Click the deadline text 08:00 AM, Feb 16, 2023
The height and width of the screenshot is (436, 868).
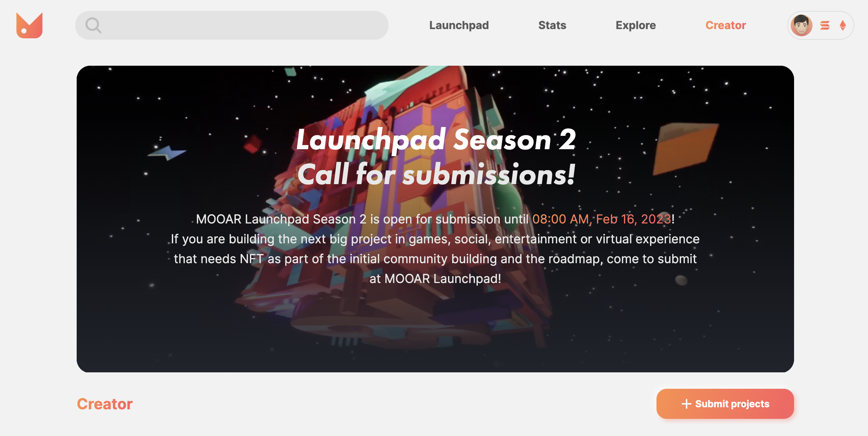(601, 219)
